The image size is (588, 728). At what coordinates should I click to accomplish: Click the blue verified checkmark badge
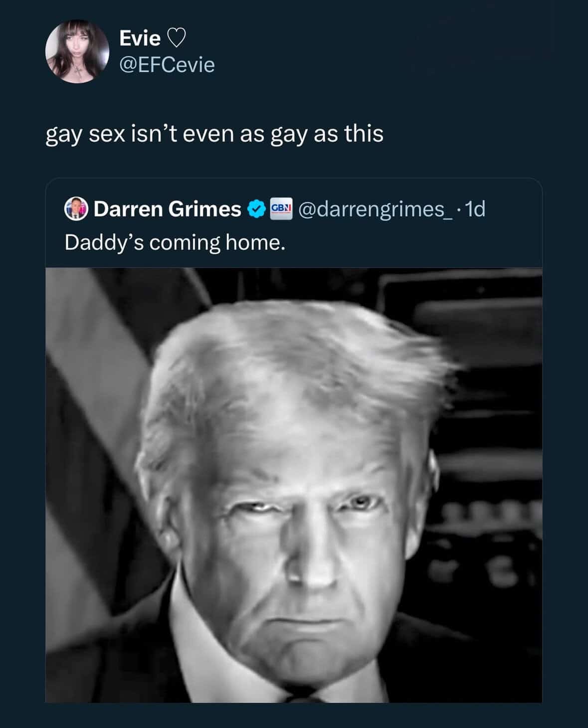point(256,209)
